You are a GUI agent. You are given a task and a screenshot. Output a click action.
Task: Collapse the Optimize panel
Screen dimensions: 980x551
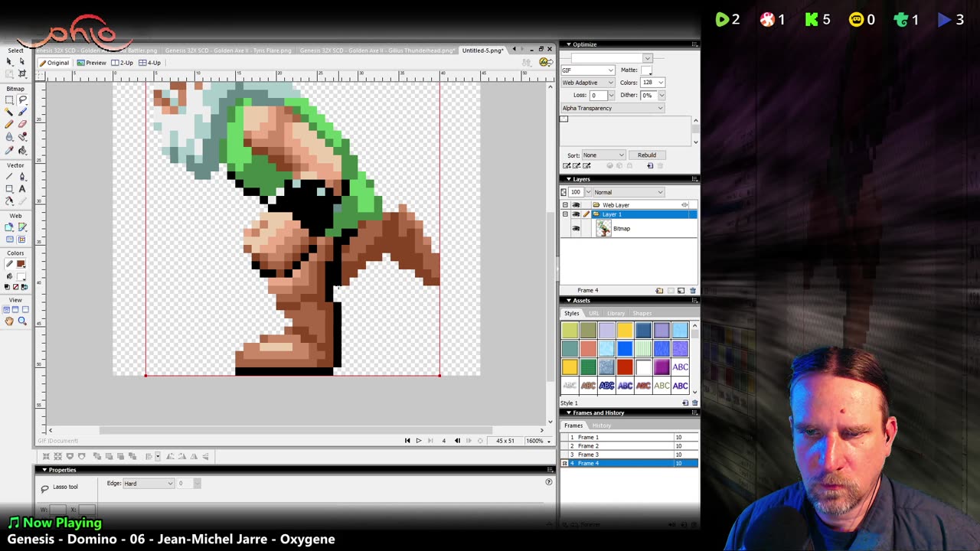pyautogui.click(x=569, y=44)
